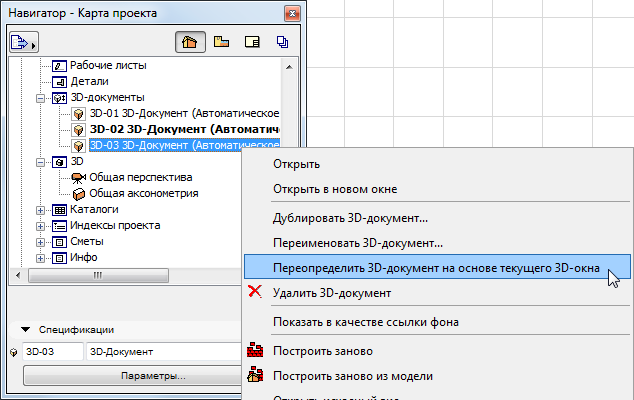Switch to Publisher Sets icon
Image resolution: width=634 pixels, height=400 pixels.
pyautogui.click(x=282, y=42)
